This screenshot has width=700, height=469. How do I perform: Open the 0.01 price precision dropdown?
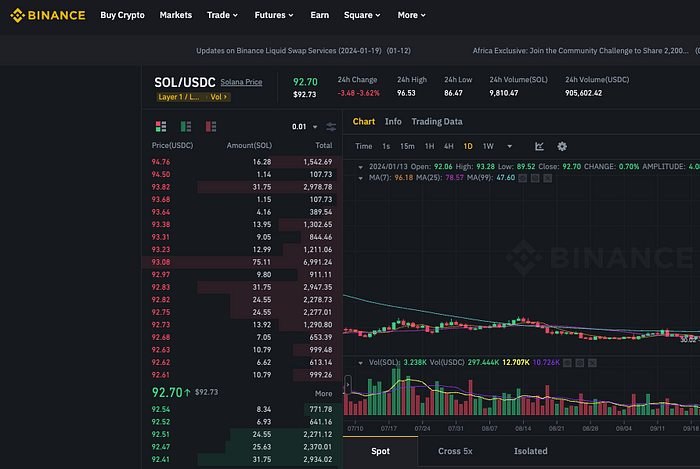305,127
